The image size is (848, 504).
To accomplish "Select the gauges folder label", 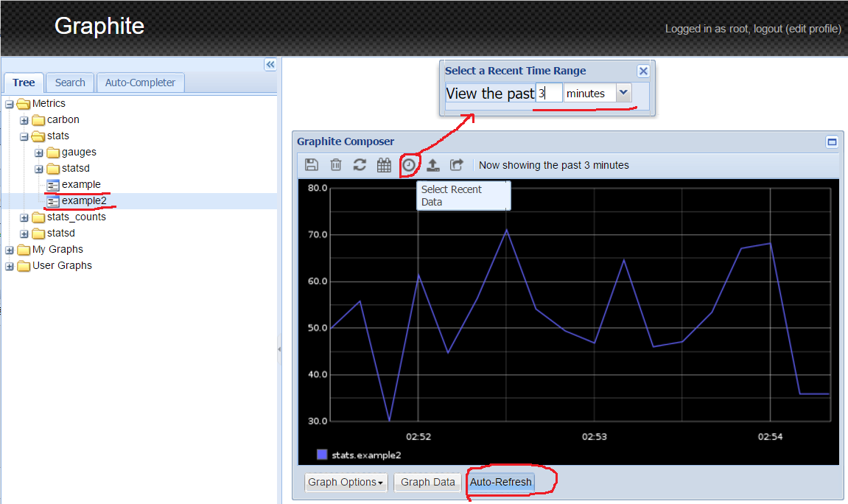I will tap(79, 152).
